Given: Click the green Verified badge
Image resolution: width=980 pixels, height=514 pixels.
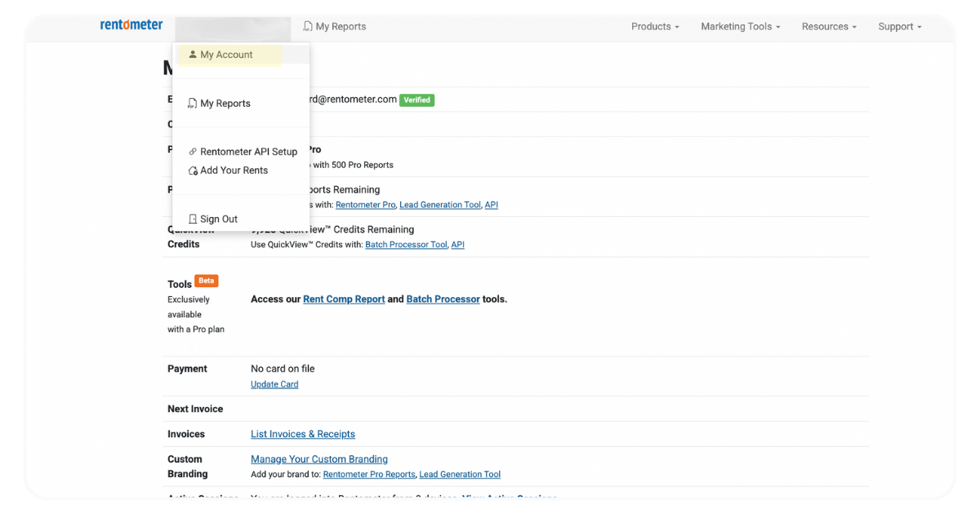Looking at the screenshot, I should click(x=416, y=100).
